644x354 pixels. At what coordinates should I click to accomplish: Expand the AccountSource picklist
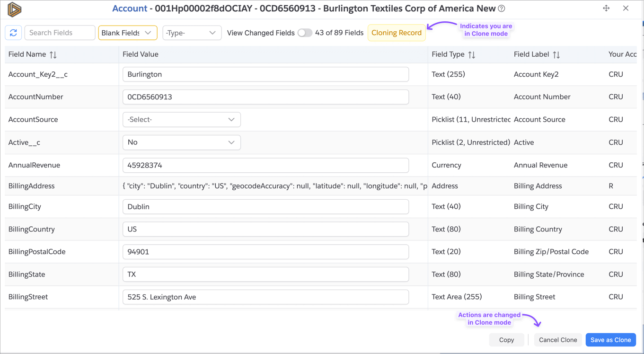point(181,120)
